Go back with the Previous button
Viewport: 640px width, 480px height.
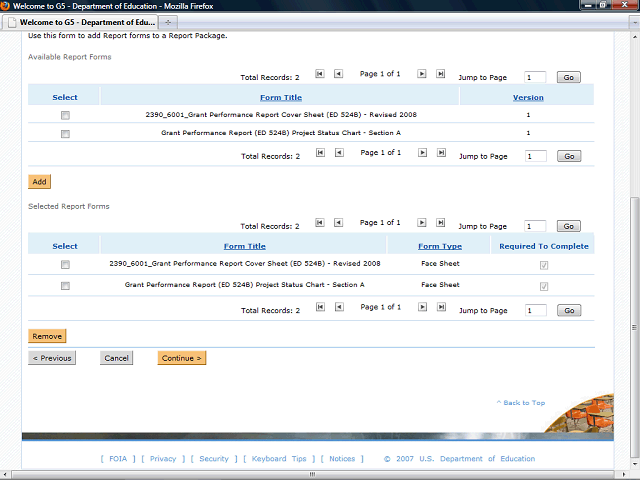click(52, 358)
